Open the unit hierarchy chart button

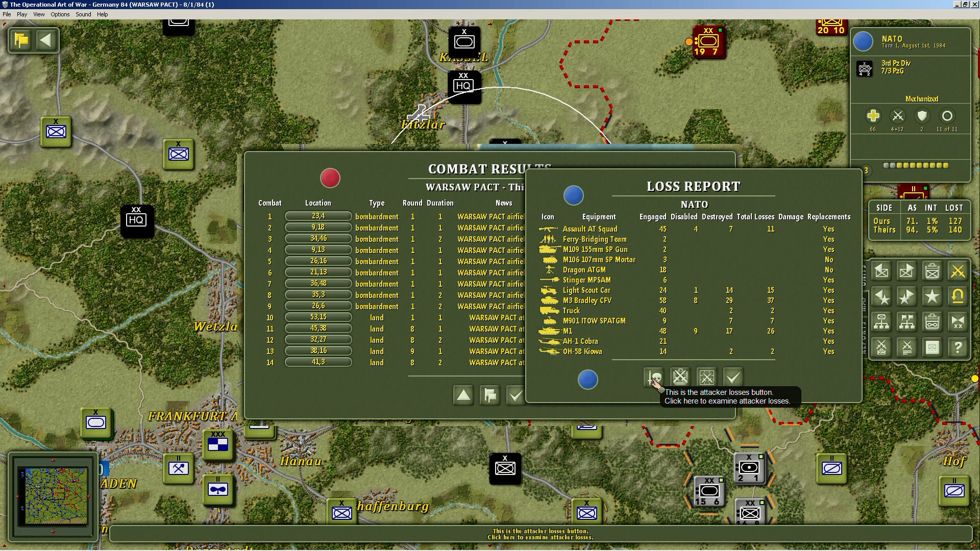(x=881, y=322)
